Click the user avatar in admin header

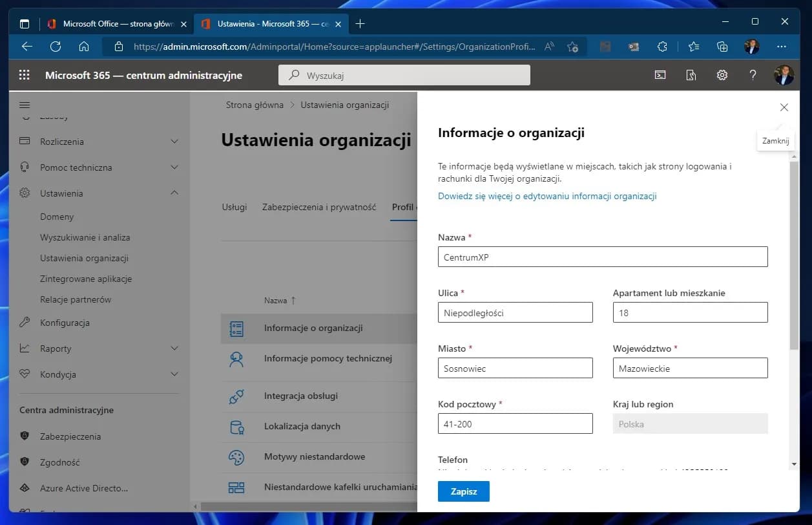[784, 74]
